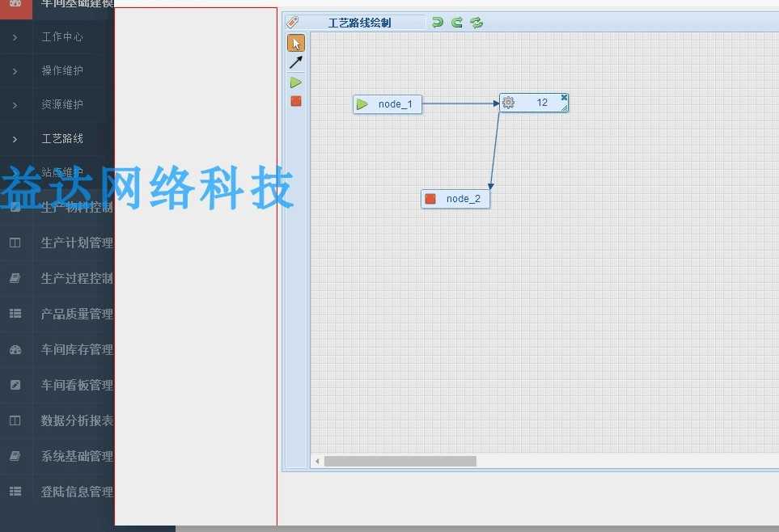Expand the 工作中心 chevron

point(15,37)
